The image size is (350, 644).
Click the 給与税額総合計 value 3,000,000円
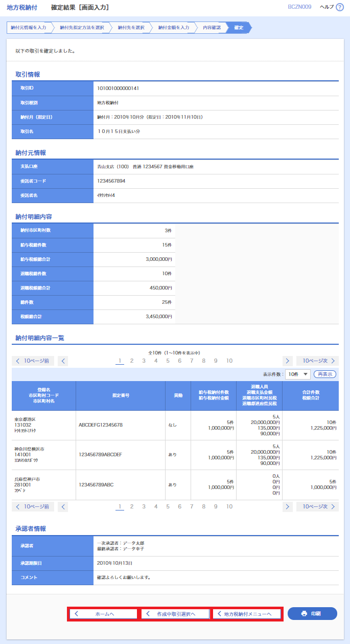click(x=159, y=259)
